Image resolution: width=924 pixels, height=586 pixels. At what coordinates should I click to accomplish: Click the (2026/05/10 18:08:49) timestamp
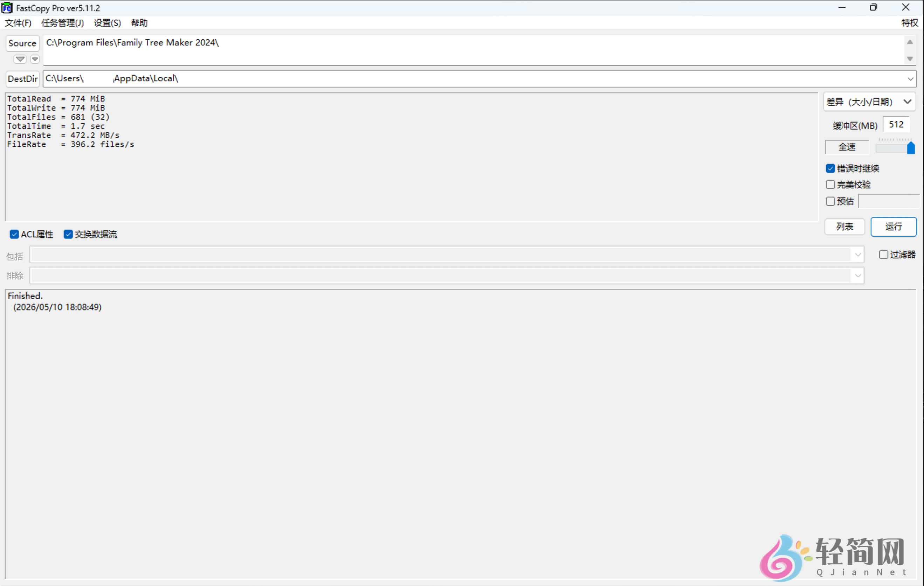pos(57,307)
